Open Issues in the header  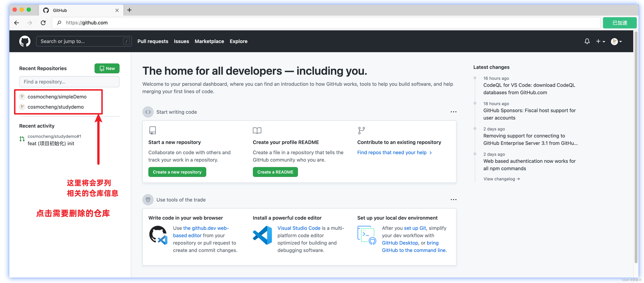pos(181,41)
